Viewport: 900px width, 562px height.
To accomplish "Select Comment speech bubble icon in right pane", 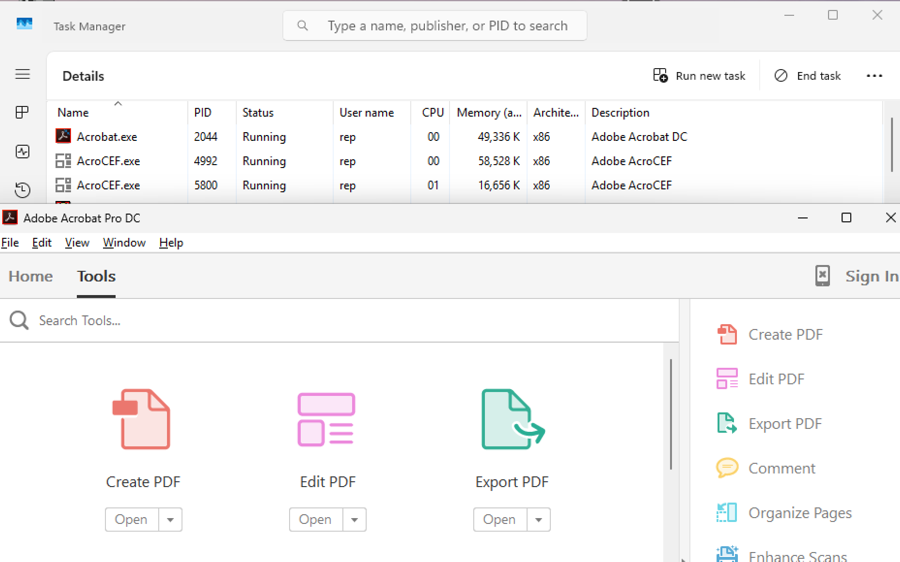I will click(x=727, y=468).
